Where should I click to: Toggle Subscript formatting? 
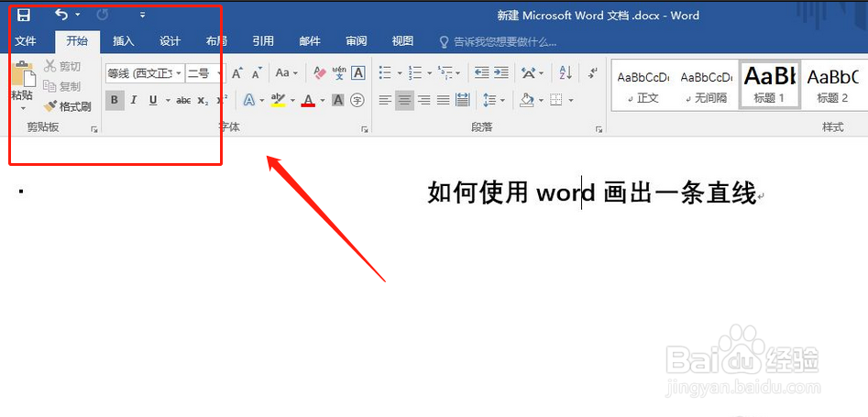[x=203, y=101]
